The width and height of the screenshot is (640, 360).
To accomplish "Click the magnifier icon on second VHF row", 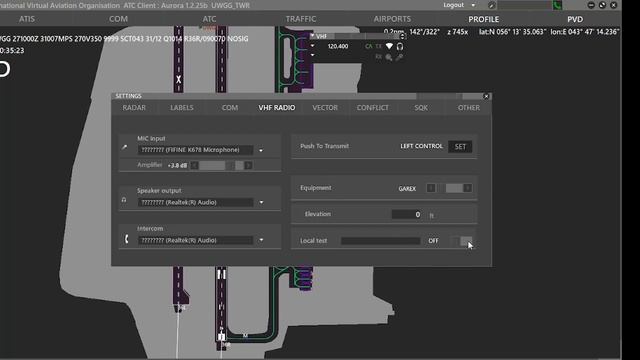I will click(389, 58).
